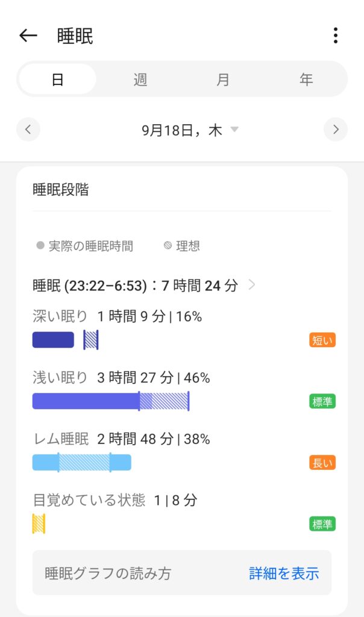Tap 詳細を表示 link
The width and height of the screenshot is (364, 617).
[x=284, y=574]
